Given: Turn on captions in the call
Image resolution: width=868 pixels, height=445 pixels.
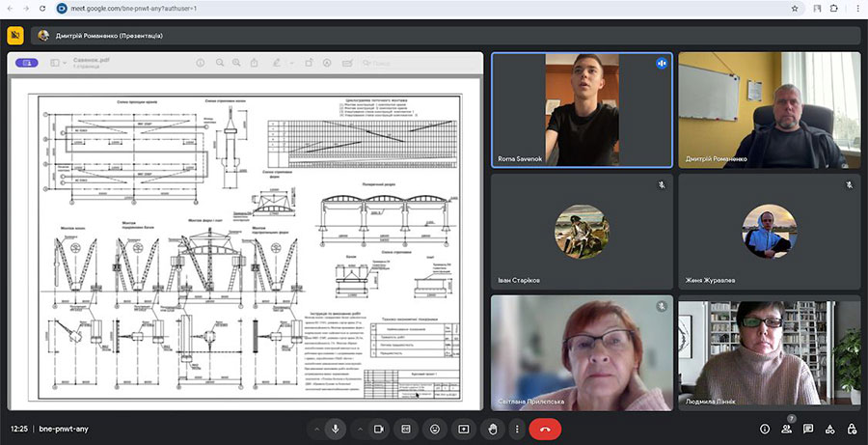Looking at the screenshot, I should 406,429.
